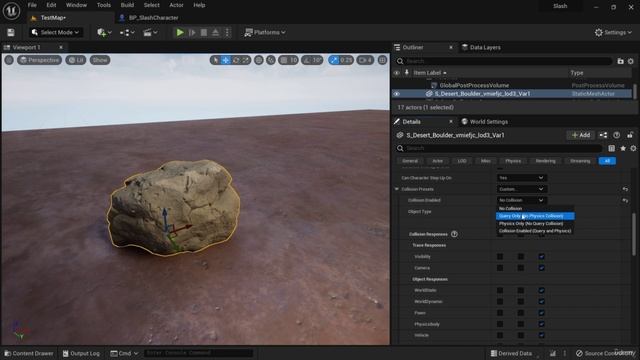Start Play in Editor with the green Play button
640x360 pixels.
click(180, 32)
